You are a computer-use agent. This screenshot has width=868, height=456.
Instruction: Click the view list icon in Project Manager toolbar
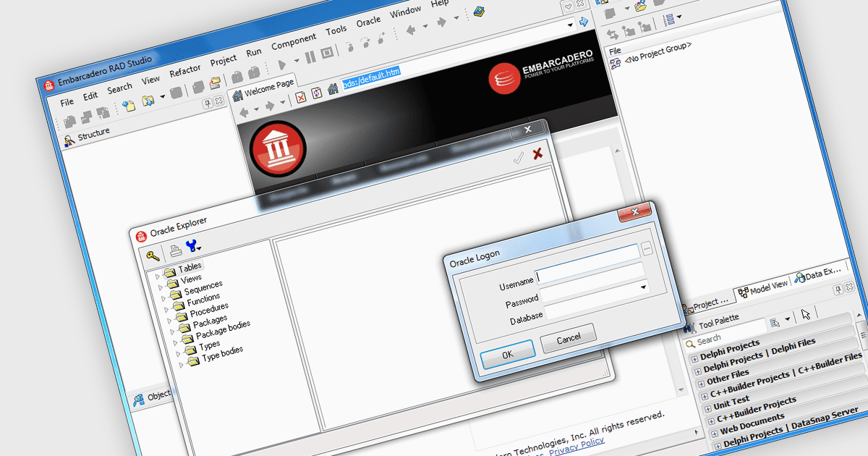coord(668,19)
